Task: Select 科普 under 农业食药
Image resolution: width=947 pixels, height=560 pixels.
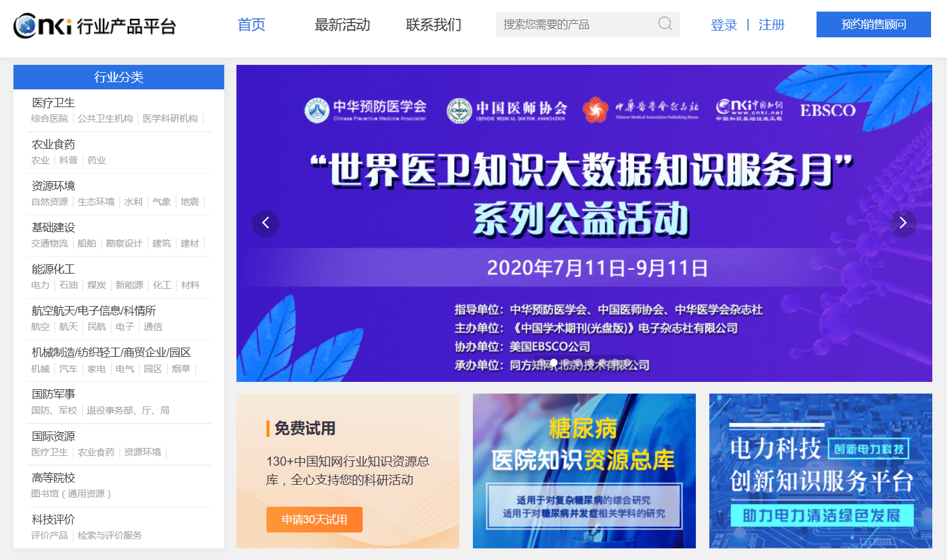Action: pos(69,160)
